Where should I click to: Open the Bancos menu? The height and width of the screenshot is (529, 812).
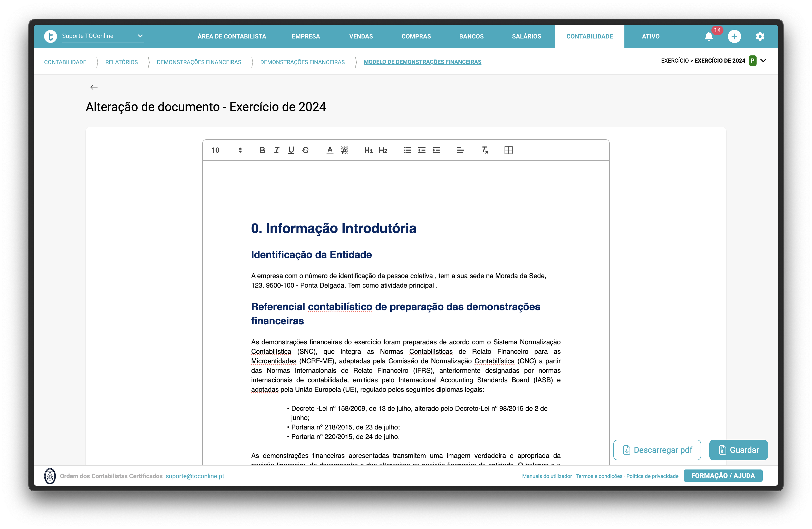pyautogui.click(x=471, y=36)
